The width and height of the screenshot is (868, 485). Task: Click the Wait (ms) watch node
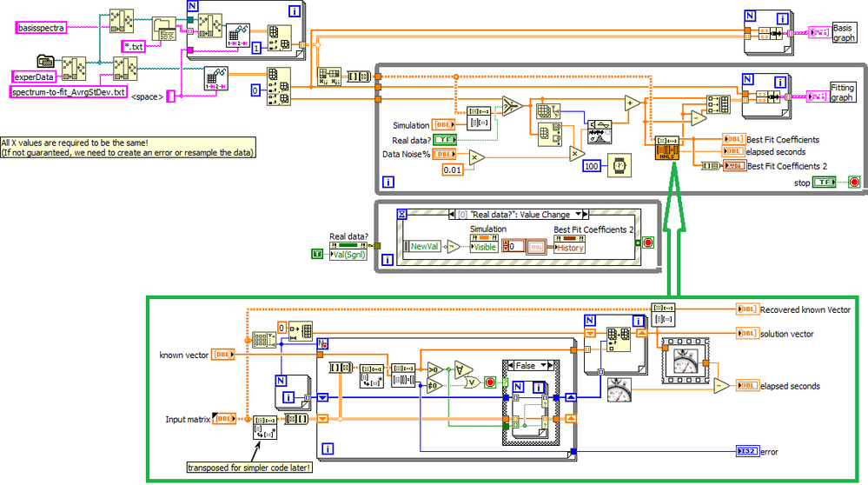620,165
